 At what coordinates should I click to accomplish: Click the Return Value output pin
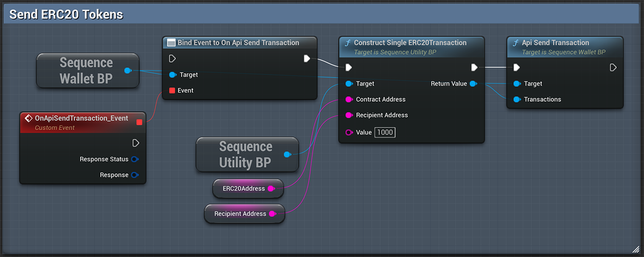click(x=473, y=84)
